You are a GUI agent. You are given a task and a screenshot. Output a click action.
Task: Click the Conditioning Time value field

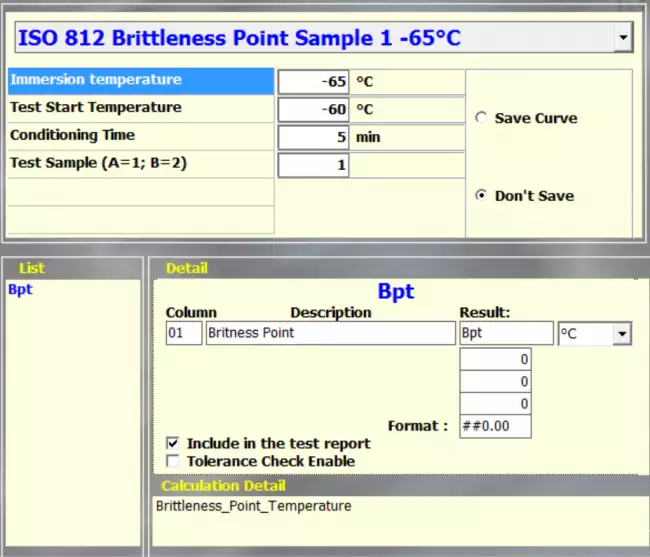coord(313,137)
